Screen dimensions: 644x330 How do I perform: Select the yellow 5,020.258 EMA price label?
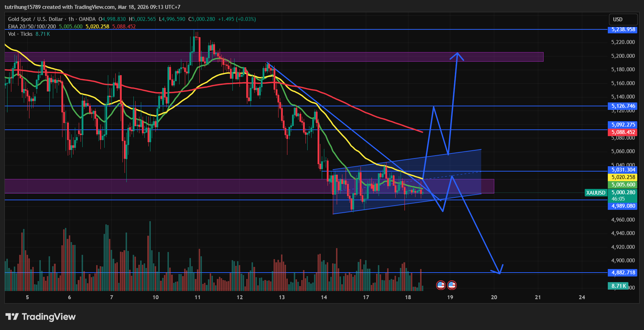click(623, 177)
